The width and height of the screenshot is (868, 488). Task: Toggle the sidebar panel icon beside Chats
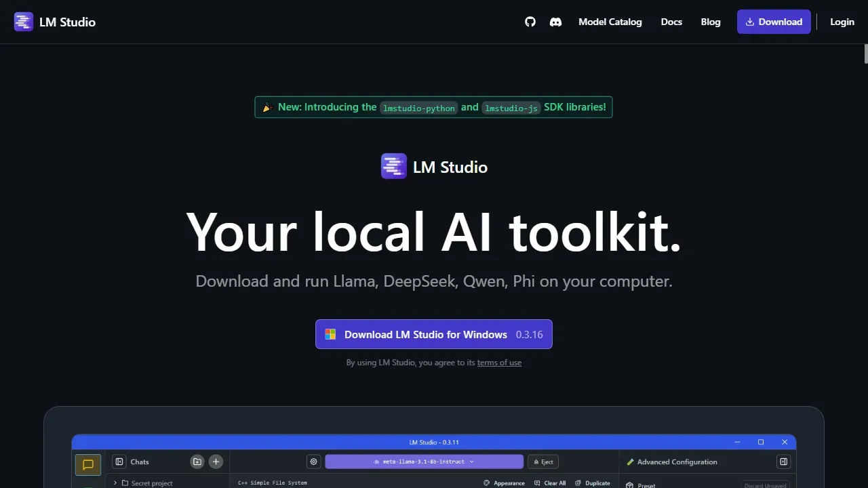pyautogui.click(x=119, y=462)
